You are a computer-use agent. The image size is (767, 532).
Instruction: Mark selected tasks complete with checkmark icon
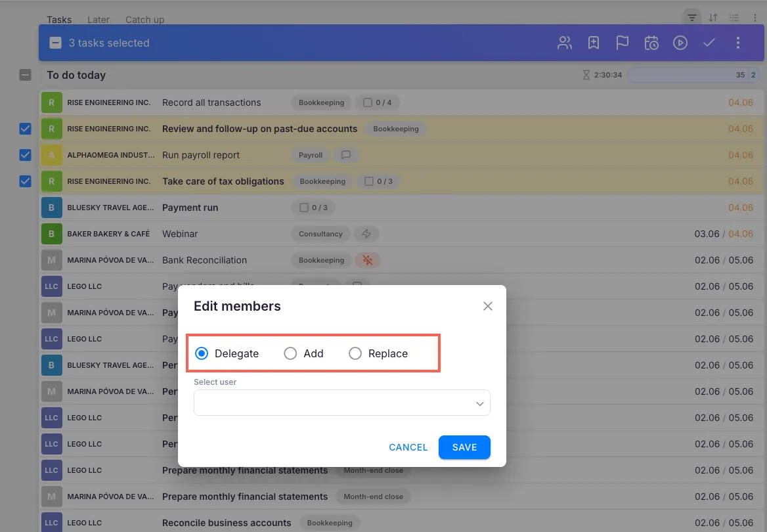[709, 43]
